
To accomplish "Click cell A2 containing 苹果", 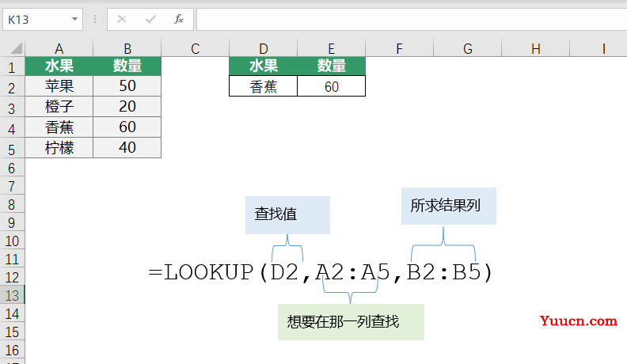I will (x=59, y=86).
